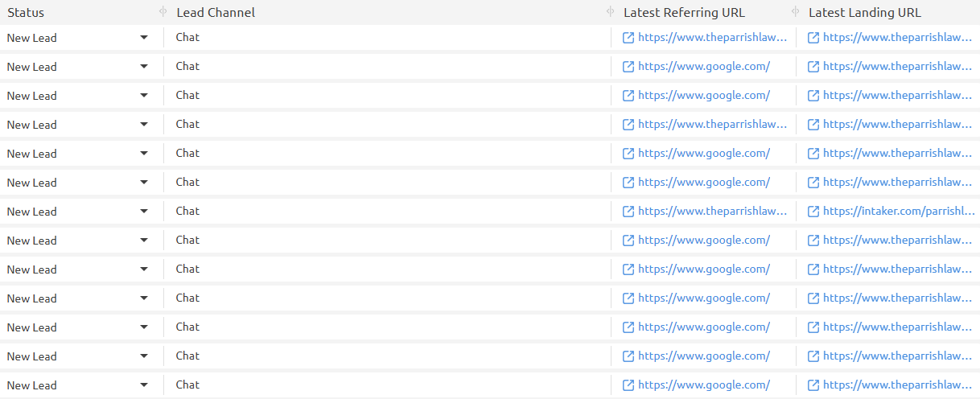
Task: Click the Latest Referring URL sort icon
Action: coord(795,12)
